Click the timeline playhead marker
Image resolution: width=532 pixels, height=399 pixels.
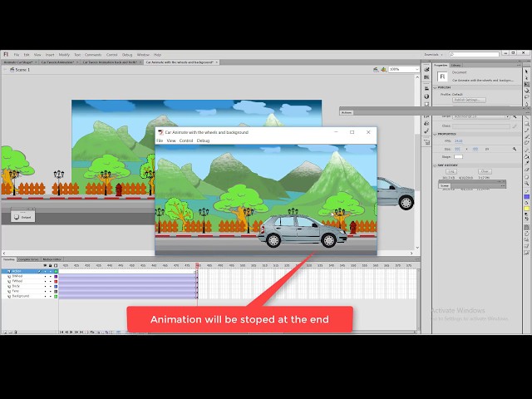[197, 265]
